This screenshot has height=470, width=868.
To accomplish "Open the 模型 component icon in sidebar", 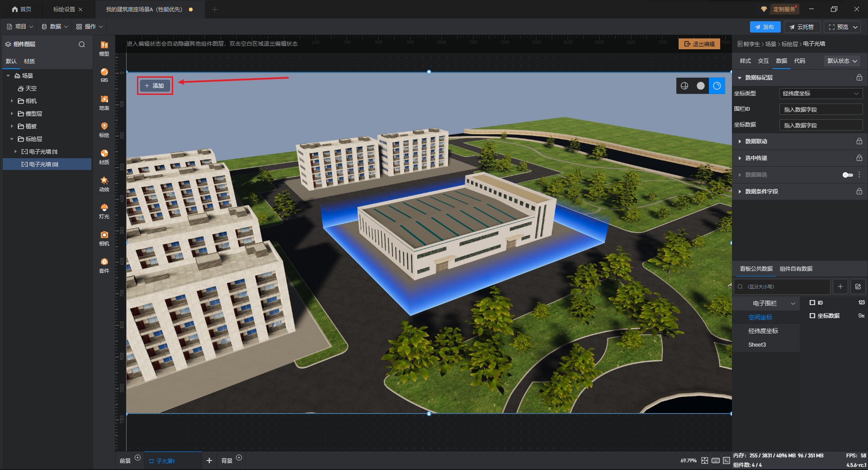I will tap(104, 47).
